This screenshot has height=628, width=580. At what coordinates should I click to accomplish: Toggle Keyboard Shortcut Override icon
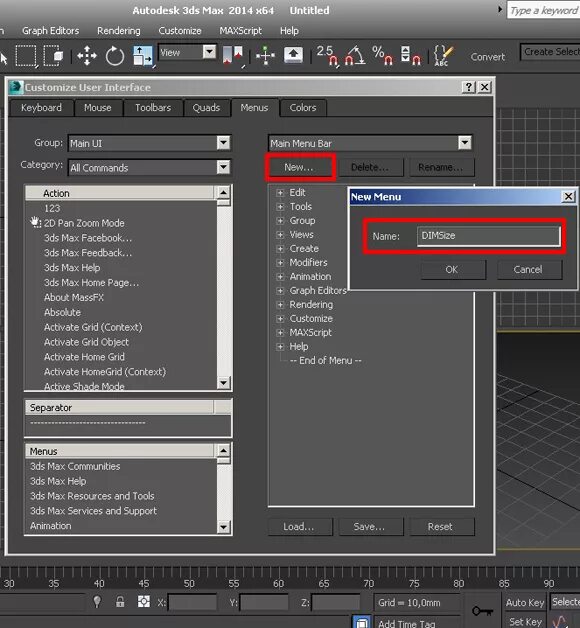click(293, 55)
